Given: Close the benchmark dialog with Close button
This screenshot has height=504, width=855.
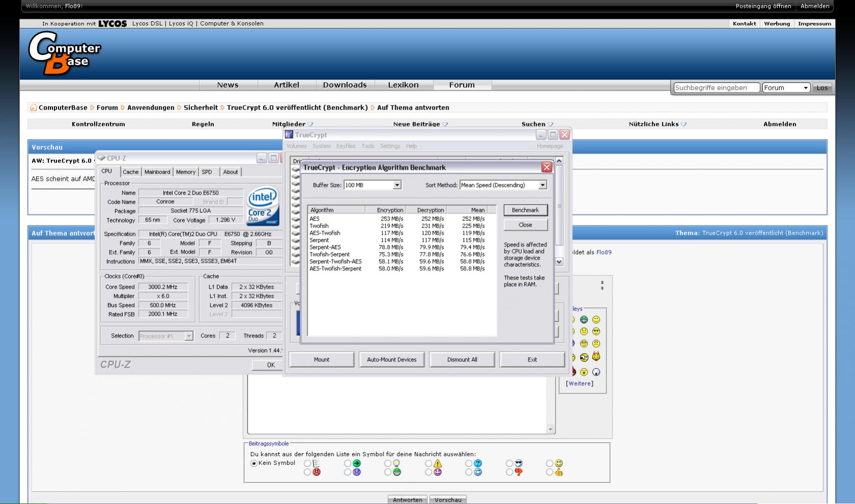Looking at the screenshot, I should [x=525, y=225].
